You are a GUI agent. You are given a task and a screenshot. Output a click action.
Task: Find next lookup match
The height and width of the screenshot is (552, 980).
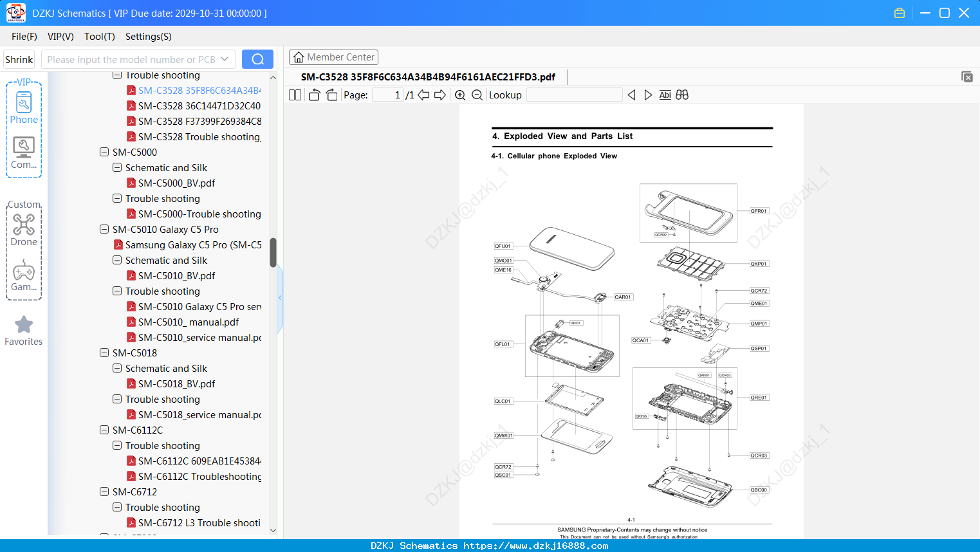(648, 95)
